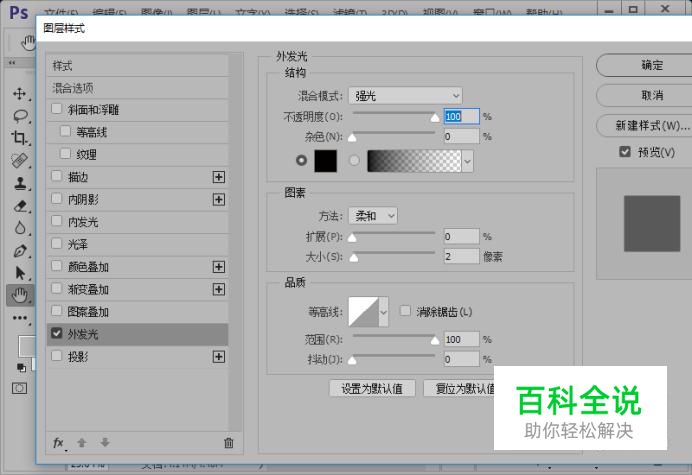The width and height of the screenshot is (692, 475).
Task: Select the Hand tool in toolbar
Action: pos(20,295)
